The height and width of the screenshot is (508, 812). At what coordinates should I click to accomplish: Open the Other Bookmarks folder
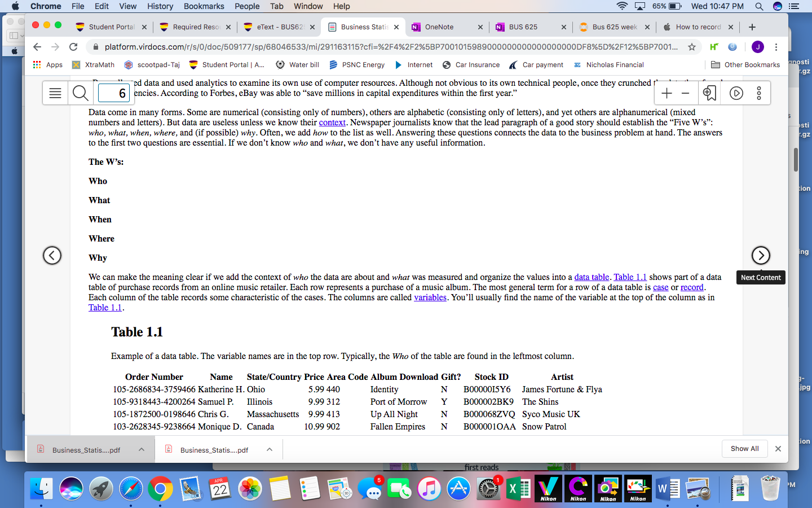click(745, 65)
